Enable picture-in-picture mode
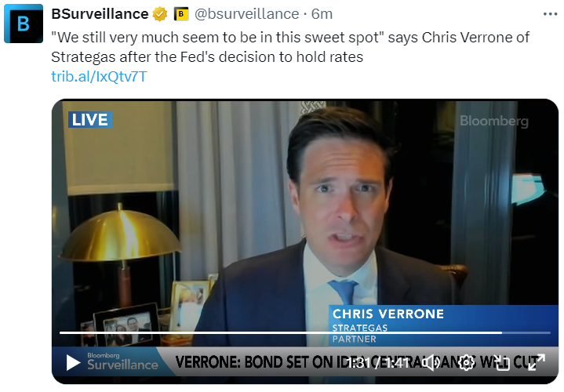564x392 pixels. tap(501, 362)
